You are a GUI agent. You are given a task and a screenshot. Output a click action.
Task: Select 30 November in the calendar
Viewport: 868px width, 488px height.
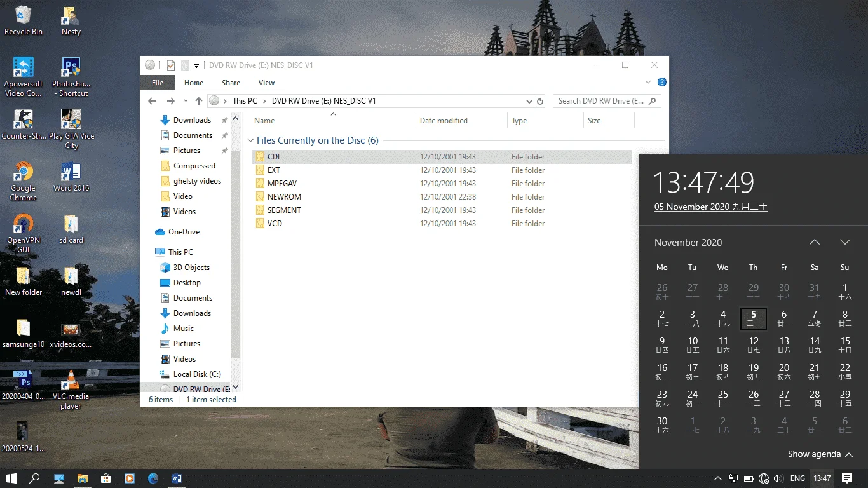(x=662, y=425)
